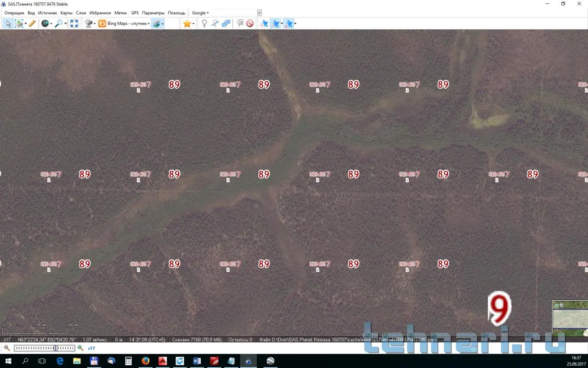The image size is (588, 368).
Task: Zoom in with the magnifier plus icon
Action: point(80,348)
